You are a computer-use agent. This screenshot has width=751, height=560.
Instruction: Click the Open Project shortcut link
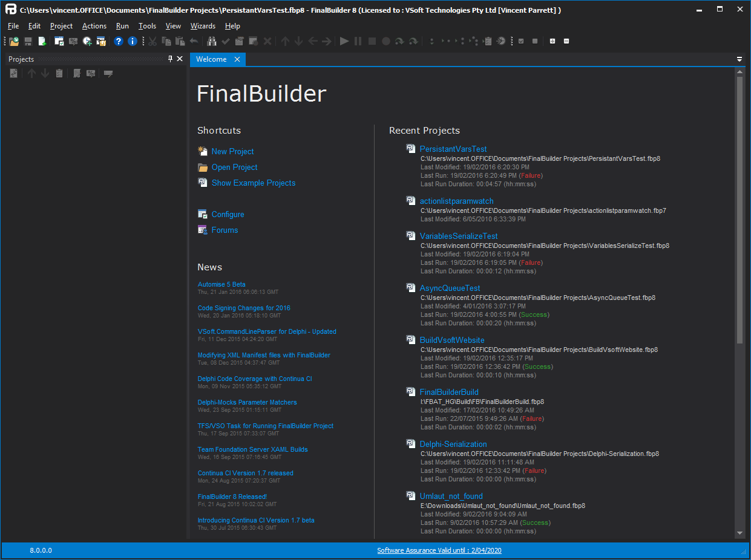[235, 168]
